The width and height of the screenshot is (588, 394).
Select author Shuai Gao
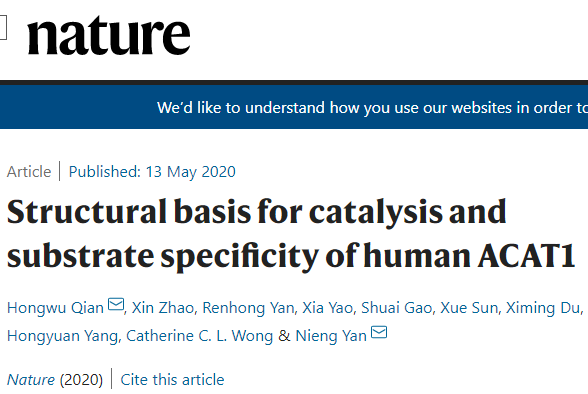coord(396,308)
